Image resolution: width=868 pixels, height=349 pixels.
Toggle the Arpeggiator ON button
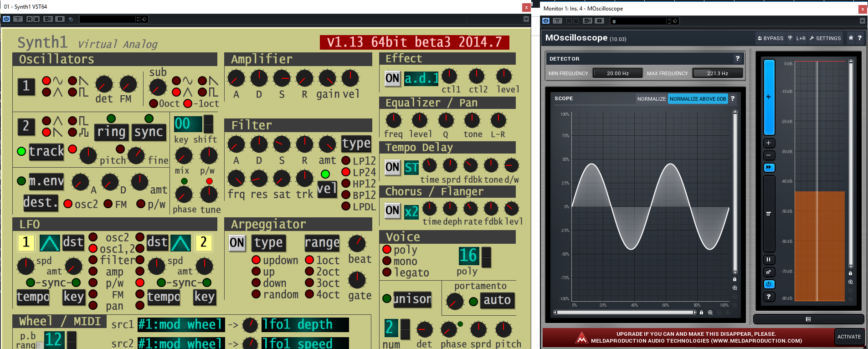point(237,242)
